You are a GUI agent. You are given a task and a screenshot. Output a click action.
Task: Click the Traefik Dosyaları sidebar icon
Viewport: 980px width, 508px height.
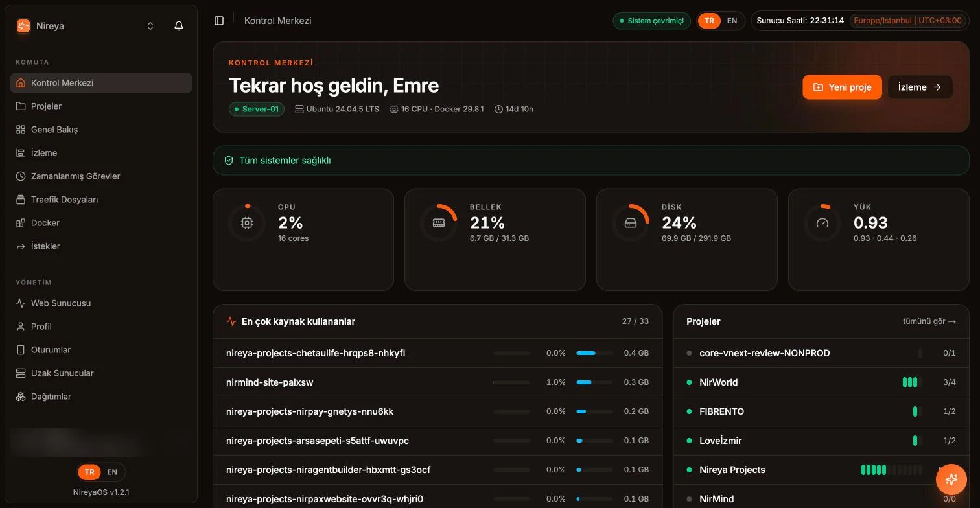pyautogui.click(x=21, y=200)
